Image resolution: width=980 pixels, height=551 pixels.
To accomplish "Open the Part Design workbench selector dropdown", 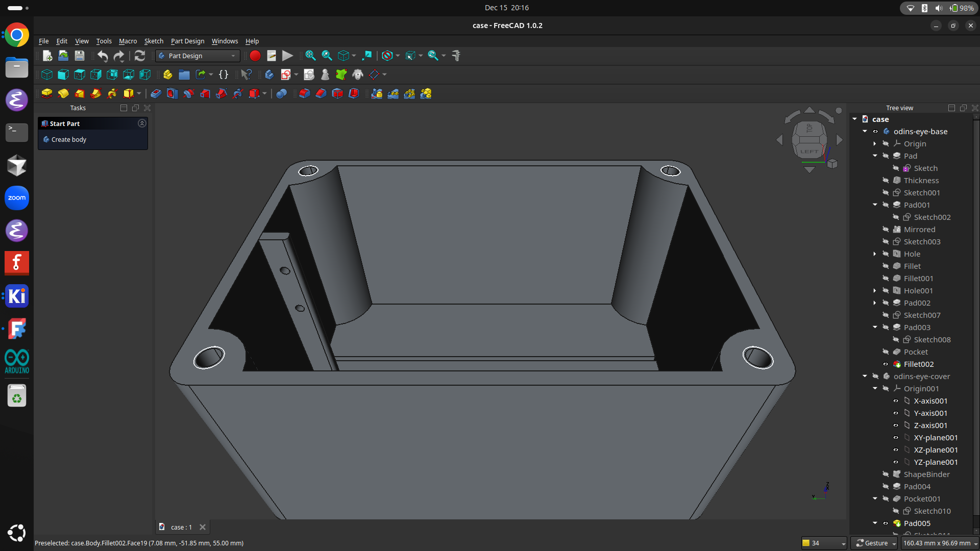I will coord(232,56).
